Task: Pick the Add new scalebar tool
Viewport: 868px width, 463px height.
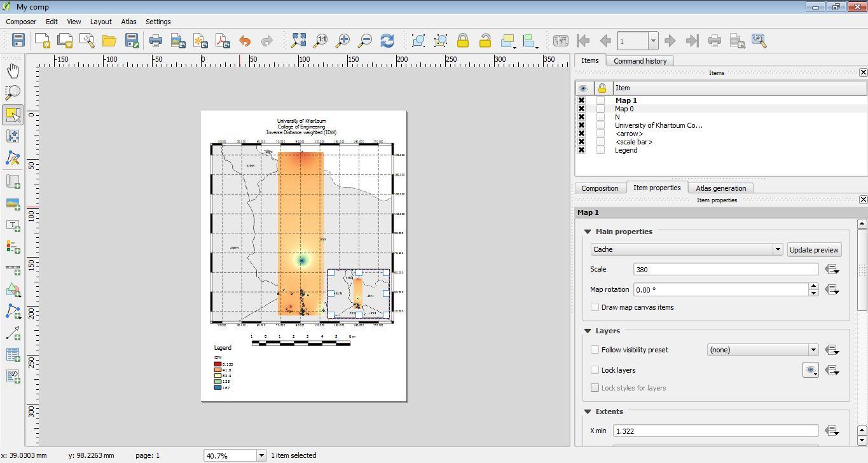Action: [13, 269]
